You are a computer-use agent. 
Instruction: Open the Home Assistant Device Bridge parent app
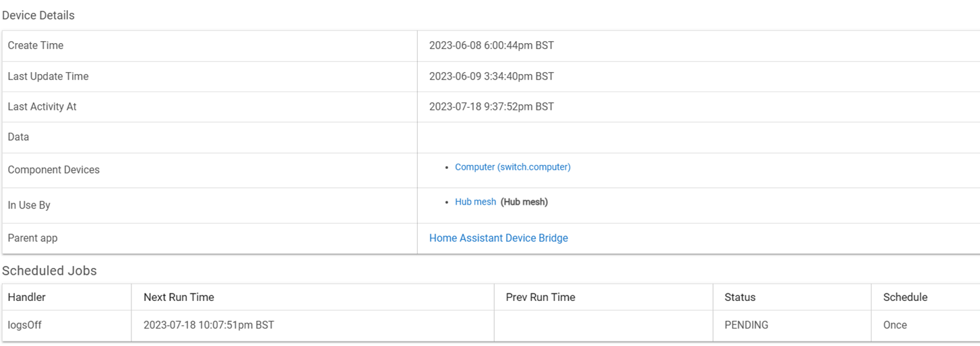click(498, 238)
